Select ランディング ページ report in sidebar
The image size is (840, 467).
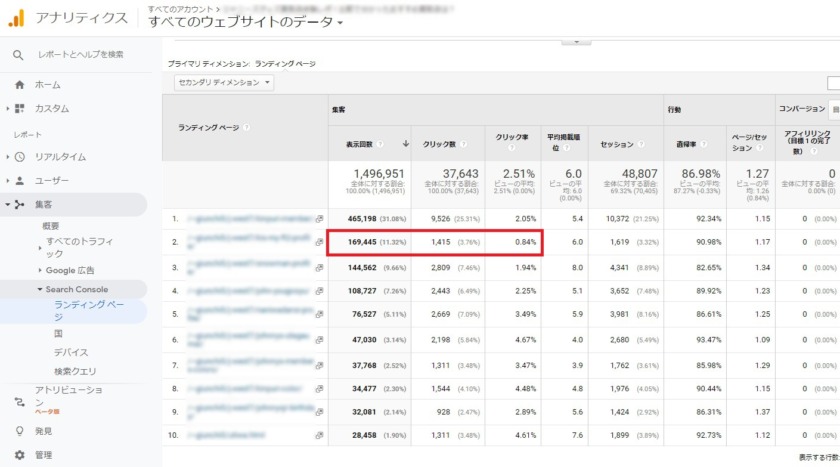click(89, 311)
